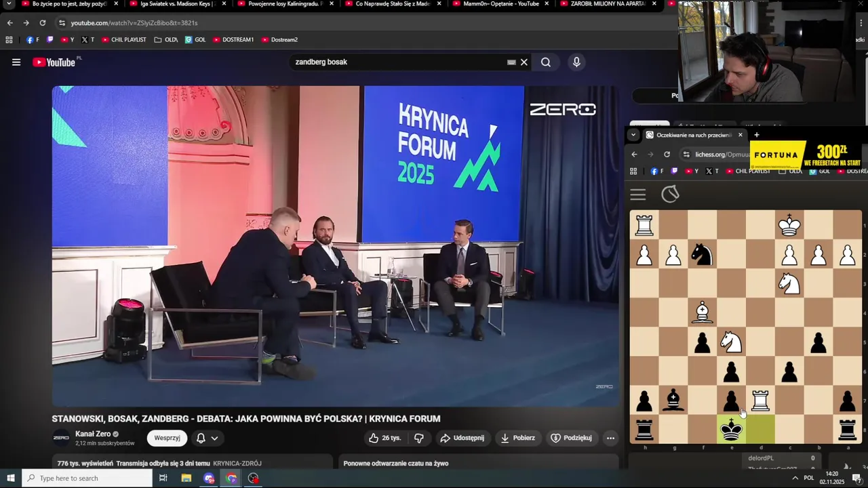This screenshot has height=488, width=868.
Task: Open a new tab in lichess window
Action: [x=757, y=135]
